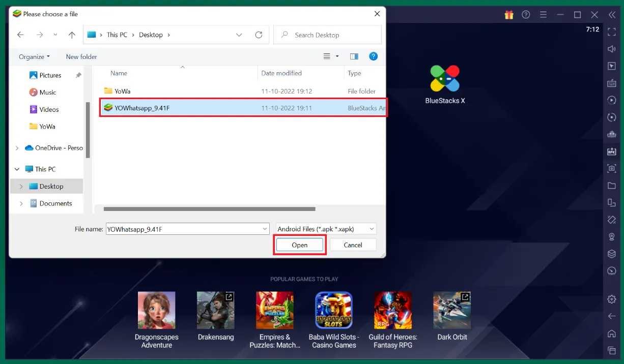
Task: Click the memory trim RAM icon
Action: coord(612,134)
